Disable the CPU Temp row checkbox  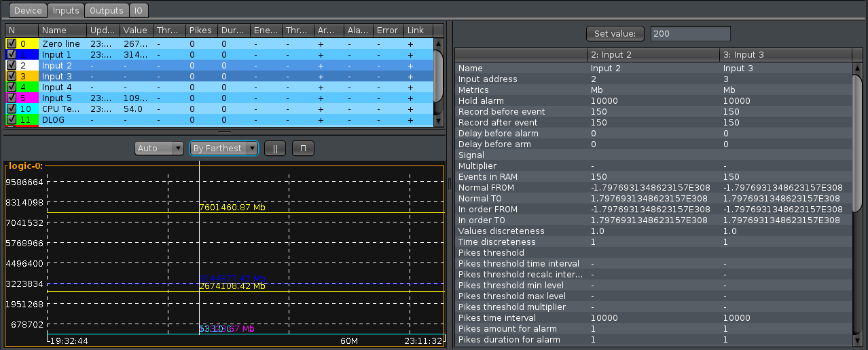12,109
